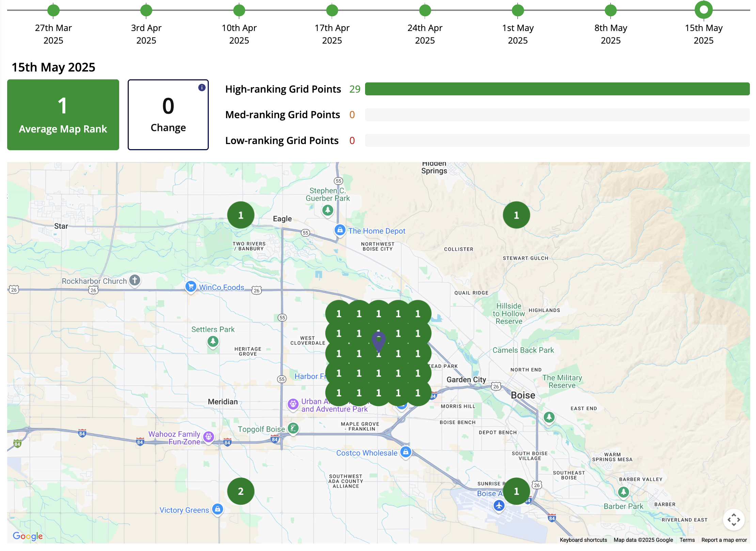Click the 15th May 2025 heading
Viewport: 756px width, 551px height.
tap(53, 67)
